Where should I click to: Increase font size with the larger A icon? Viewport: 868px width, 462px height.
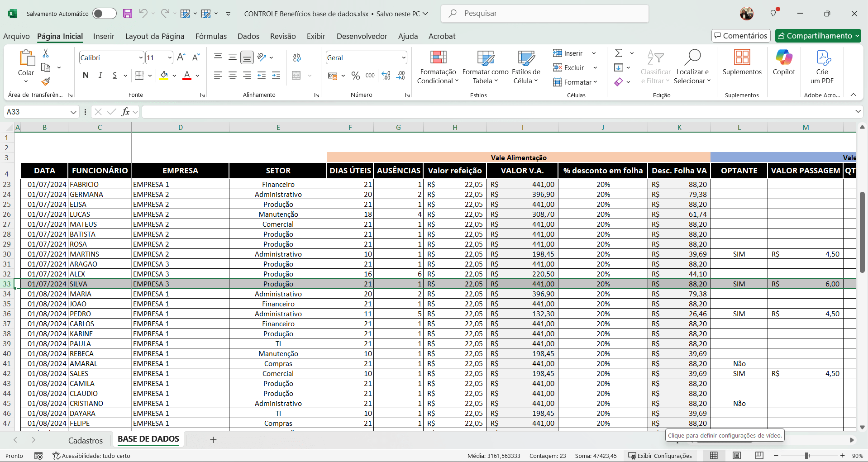[181, 57]
